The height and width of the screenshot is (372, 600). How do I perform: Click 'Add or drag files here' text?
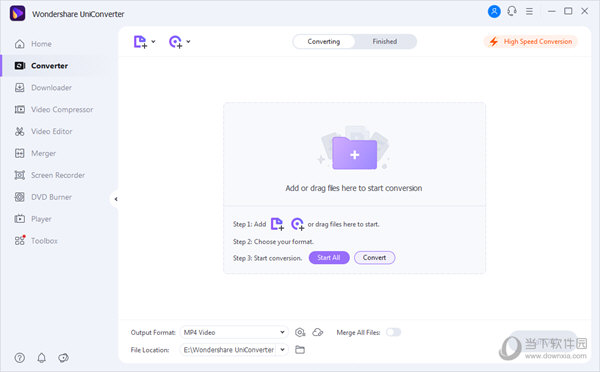(354, 188)
